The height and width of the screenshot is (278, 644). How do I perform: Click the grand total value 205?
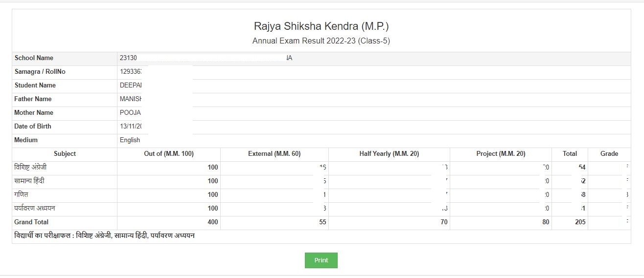(579, 222)
